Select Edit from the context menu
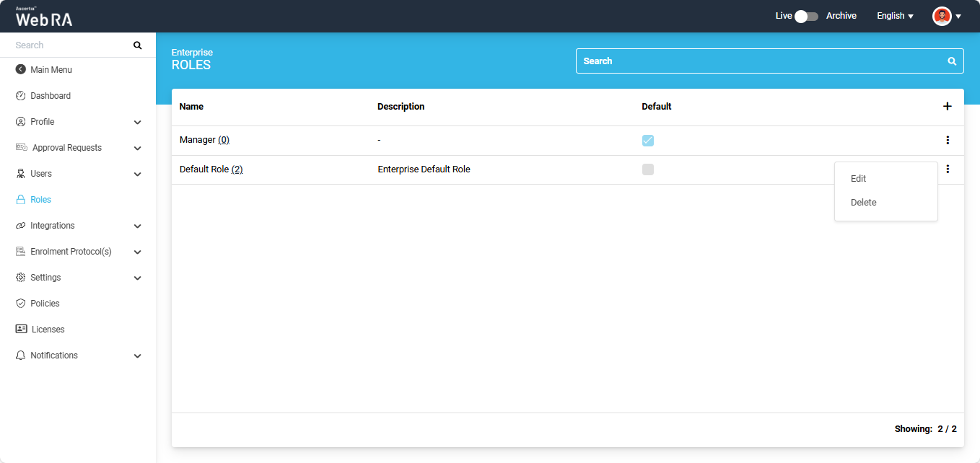The width and height of the screenshot is (980, 463). (x=859, y=179)
